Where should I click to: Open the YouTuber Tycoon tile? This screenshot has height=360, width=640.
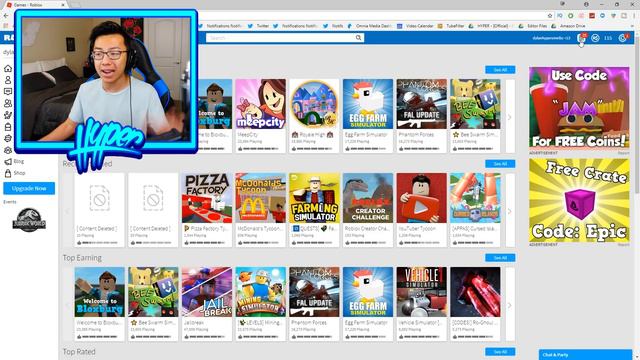tap(422, 210)
